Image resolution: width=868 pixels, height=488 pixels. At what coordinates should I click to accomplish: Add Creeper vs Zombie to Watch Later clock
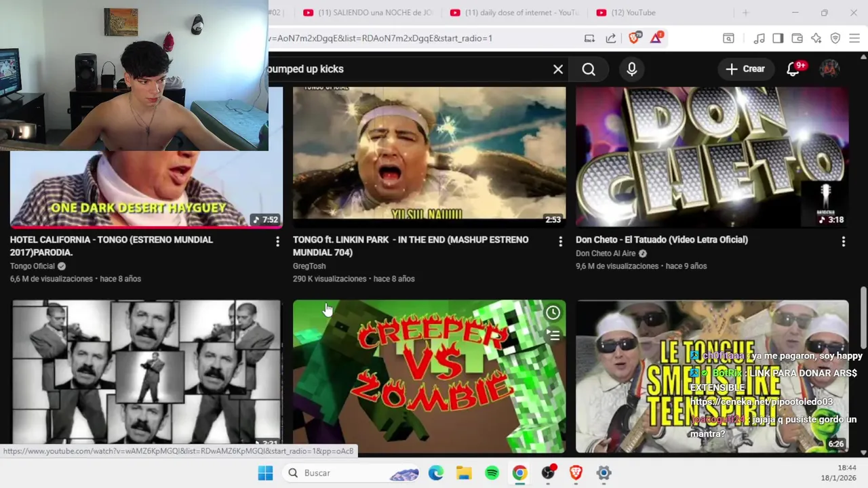click(x=553, y=312)
